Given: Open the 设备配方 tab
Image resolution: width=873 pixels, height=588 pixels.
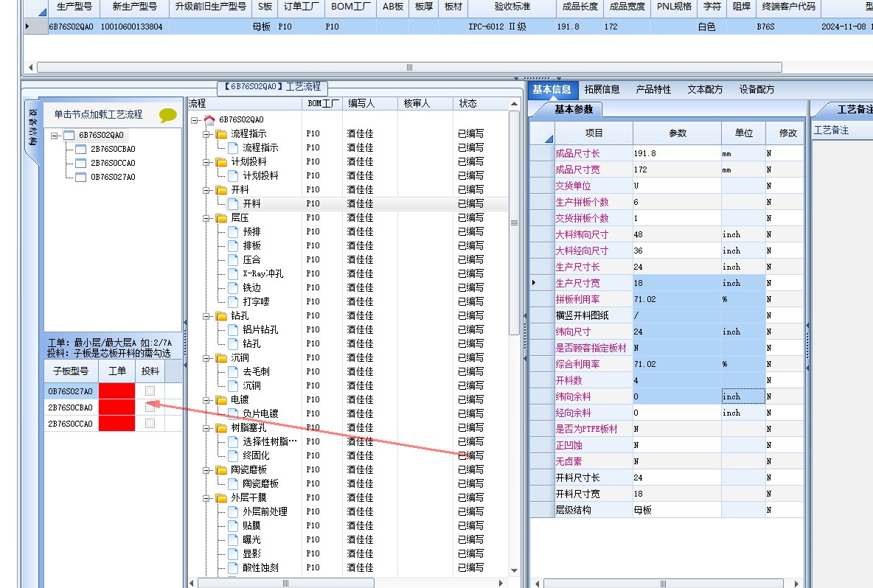Looking at the screenshot, I should click(x=757, y=90).
